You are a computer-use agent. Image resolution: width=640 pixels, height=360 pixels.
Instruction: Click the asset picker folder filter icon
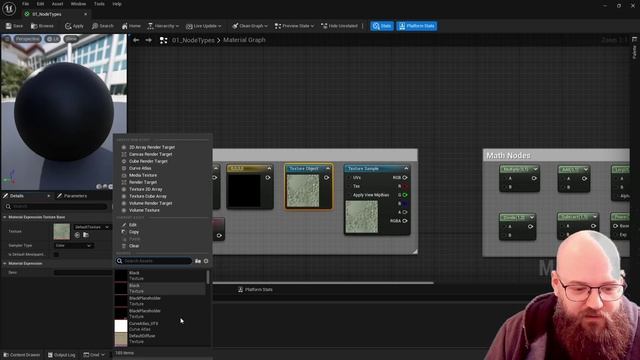click(x=198, y=261)
